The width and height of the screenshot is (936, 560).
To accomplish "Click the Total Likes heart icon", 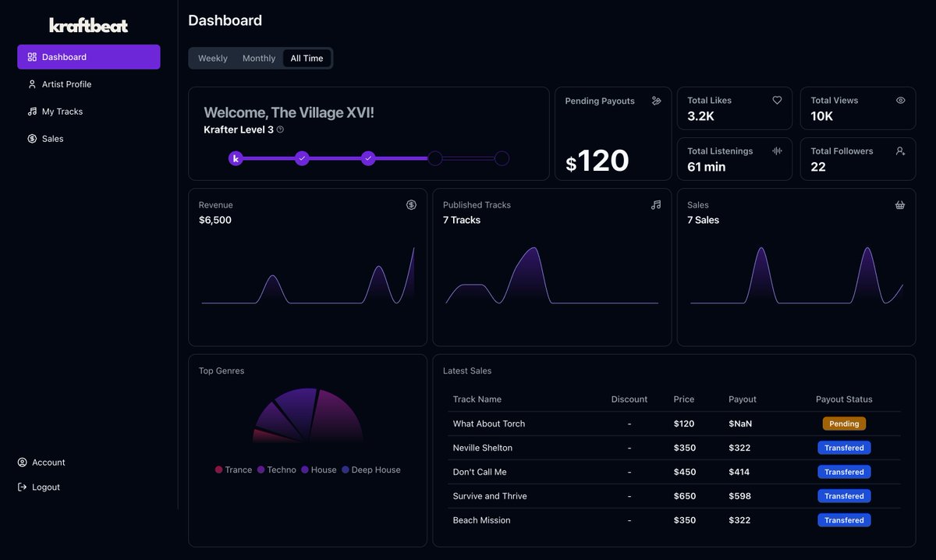I will click(x=777, y=100).
